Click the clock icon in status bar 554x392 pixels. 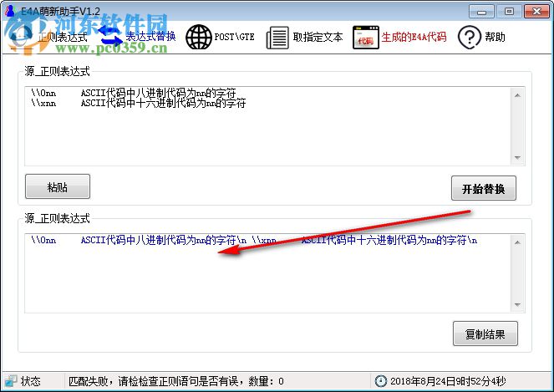tap(381, 381)
